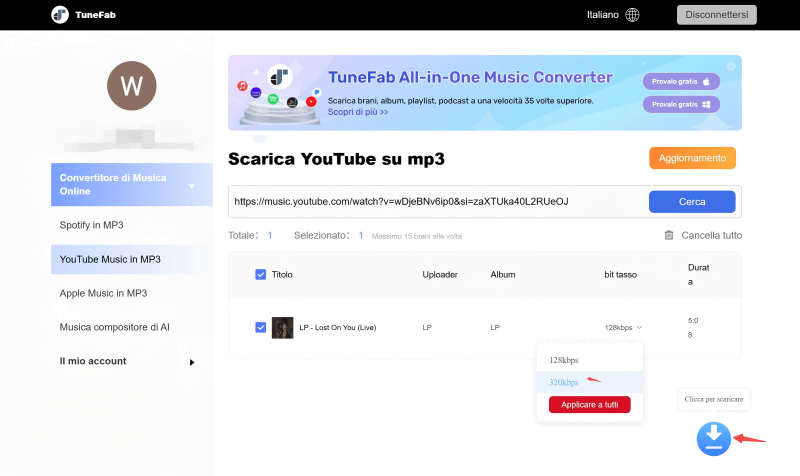
Task: Click the trash icon beside Cancella tutto
Action: [x=669, y=235]
